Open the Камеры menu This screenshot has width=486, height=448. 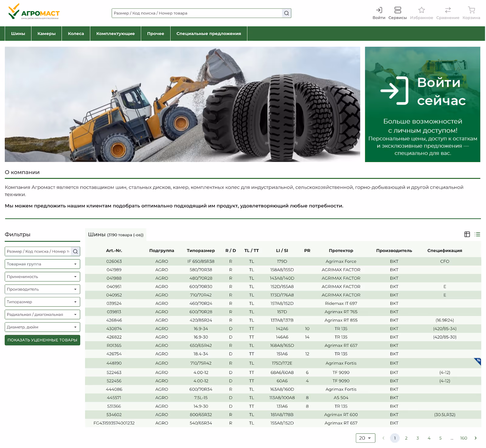point(46,33)
